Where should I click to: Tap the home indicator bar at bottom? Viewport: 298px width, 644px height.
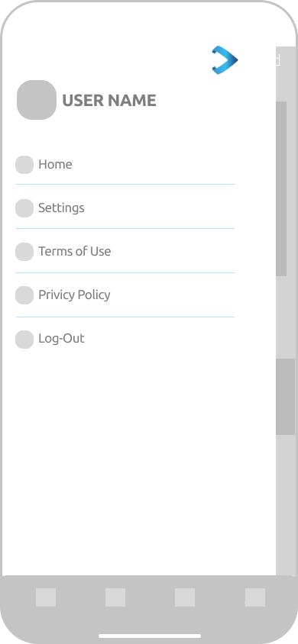tap(150, 636)
